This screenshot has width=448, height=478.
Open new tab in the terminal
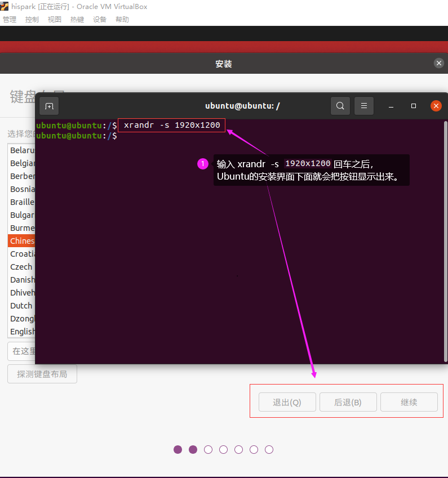[x=49, y=106]
